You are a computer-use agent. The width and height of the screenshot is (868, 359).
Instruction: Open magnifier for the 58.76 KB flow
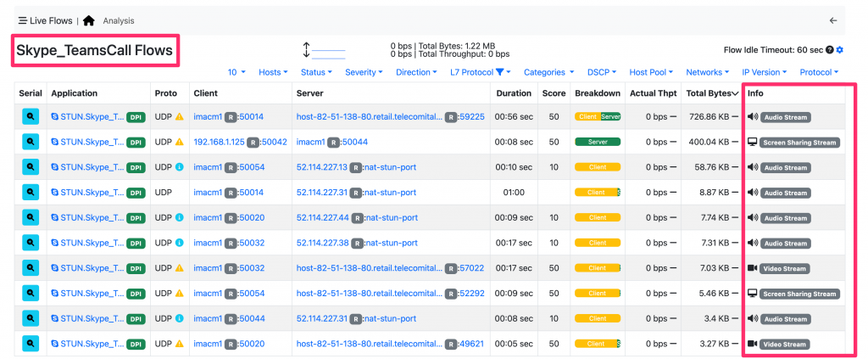coord(31,167)
